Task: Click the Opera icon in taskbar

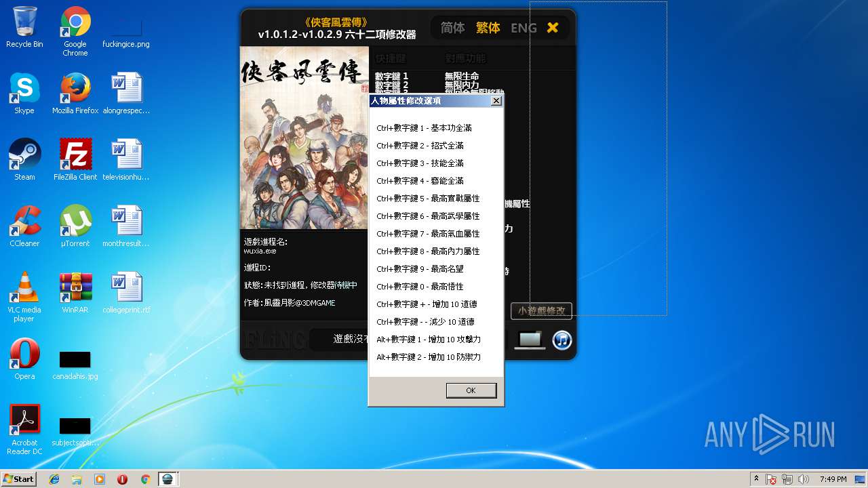Action: [123, 479]
